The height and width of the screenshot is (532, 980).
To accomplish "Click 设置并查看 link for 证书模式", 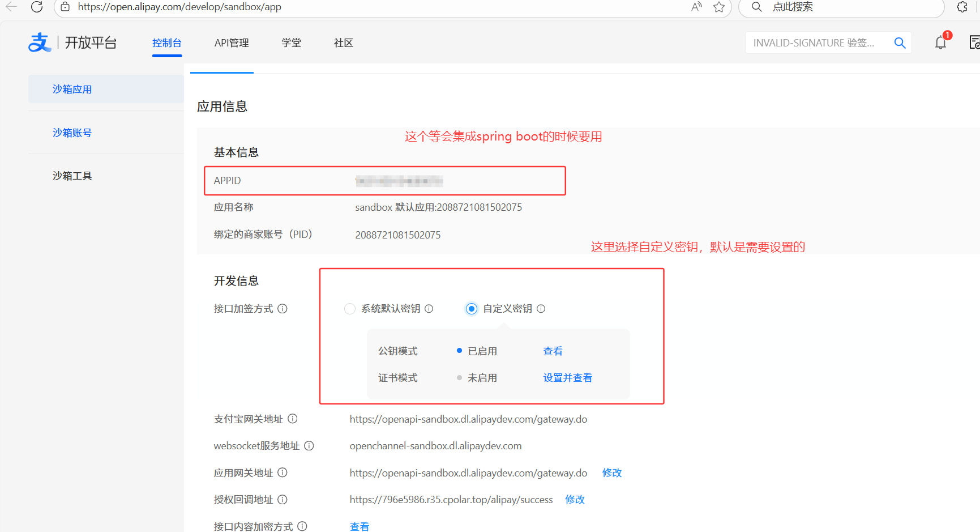I will point(567,378).
